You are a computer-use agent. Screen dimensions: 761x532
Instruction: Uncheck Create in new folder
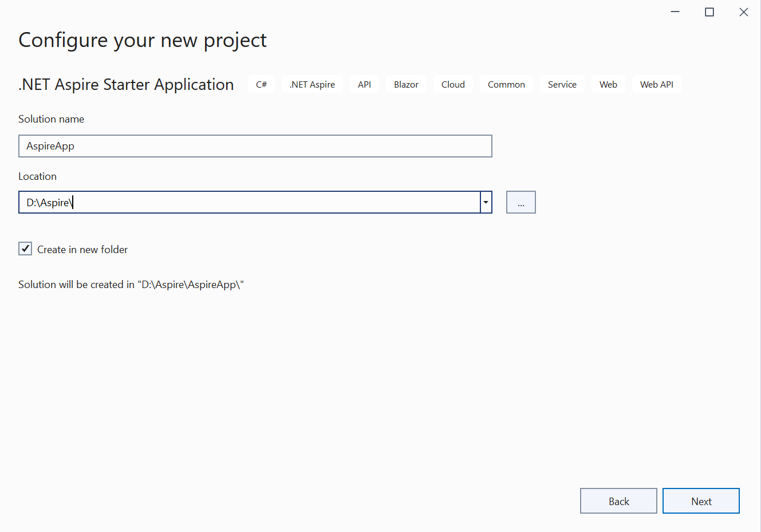tap(25, 249)
